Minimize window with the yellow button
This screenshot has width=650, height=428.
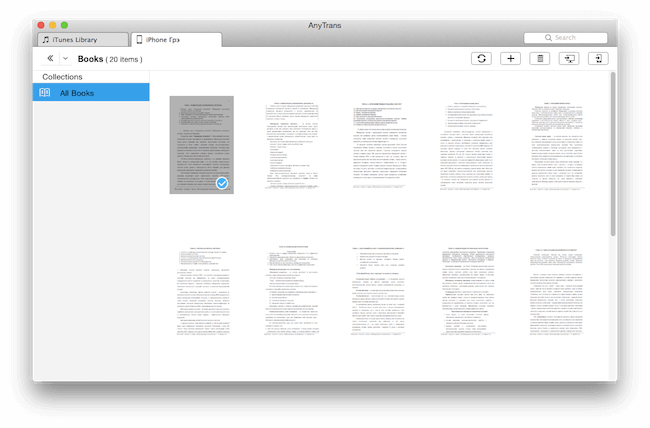tap(53, 25)
